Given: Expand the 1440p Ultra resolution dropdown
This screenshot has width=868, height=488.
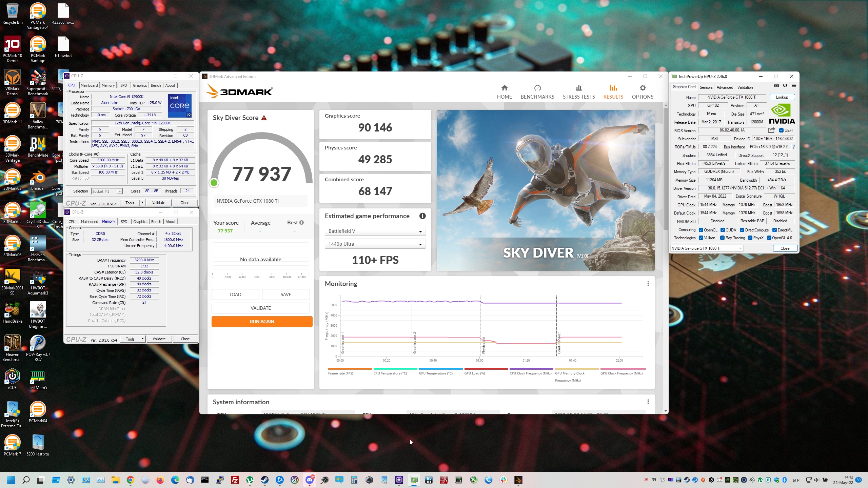Looking at the screenshot, I should click(375, 244).
